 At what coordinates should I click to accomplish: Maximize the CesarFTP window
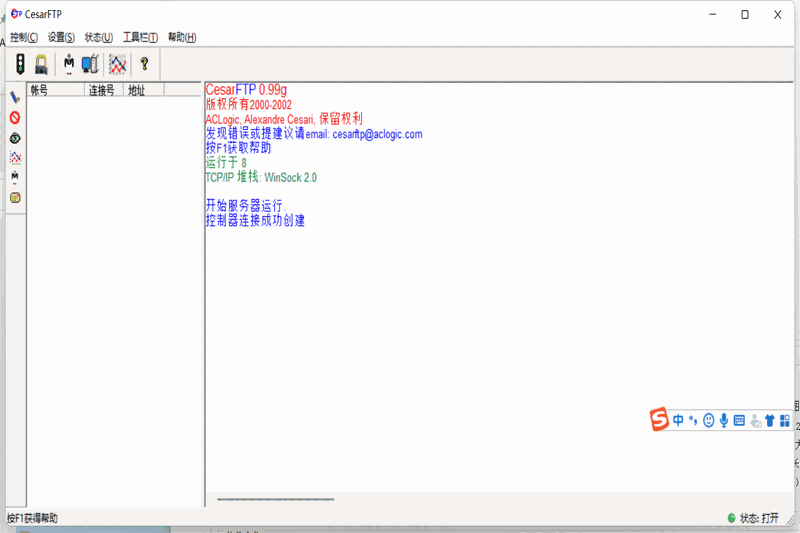tap(745, 14)
